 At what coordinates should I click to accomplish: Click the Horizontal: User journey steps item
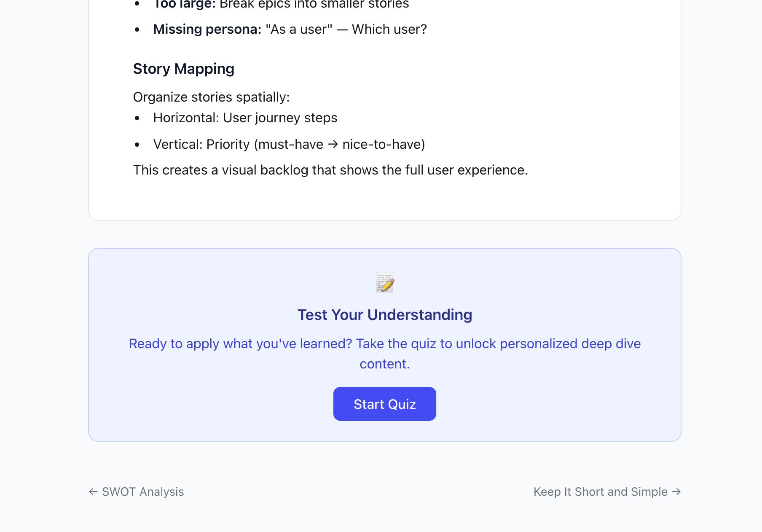[x=245, y=118]
